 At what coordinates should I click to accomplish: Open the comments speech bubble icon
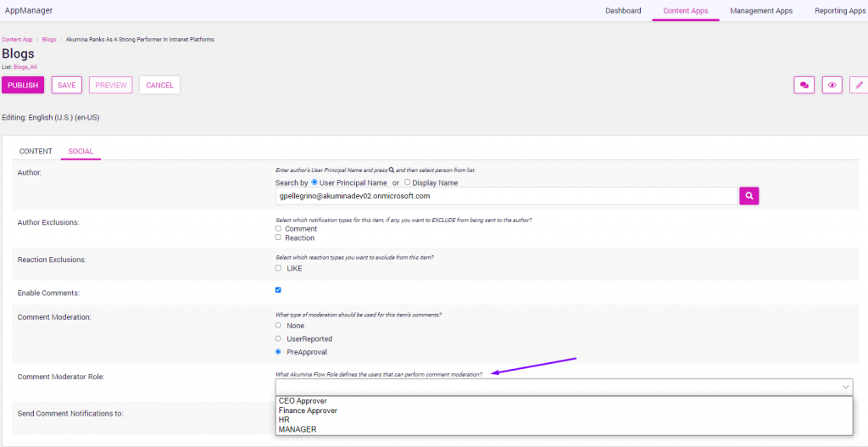(804, 85)
